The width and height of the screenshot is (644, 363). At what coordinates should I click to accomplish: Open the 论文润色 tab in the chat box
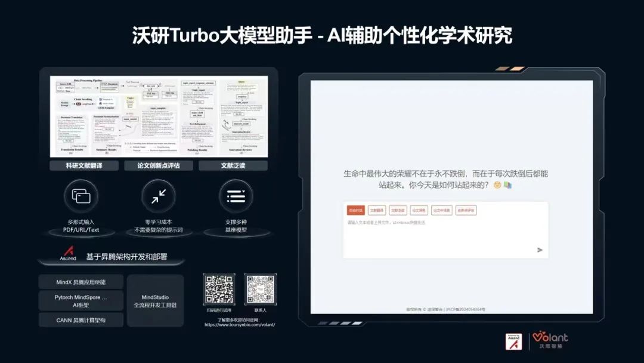point(419,211)
